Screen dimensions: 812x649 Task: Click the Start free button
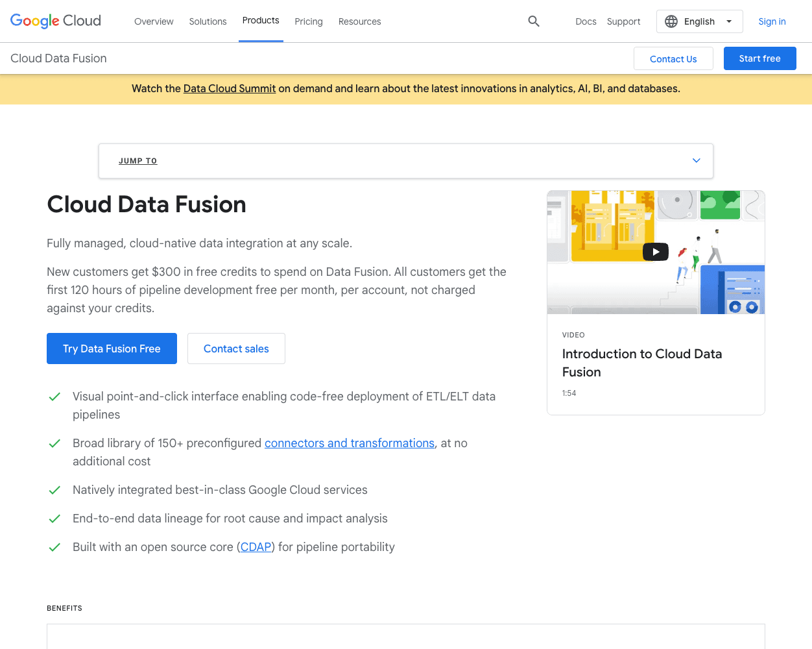(759, 58)
